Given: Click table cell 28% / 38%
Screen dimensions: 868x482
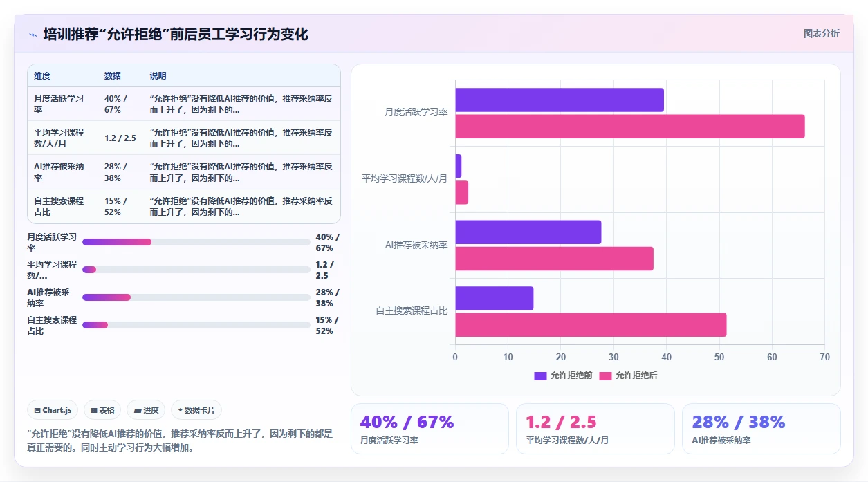Looking at the screenshot, I should click(x=116, y=172).
